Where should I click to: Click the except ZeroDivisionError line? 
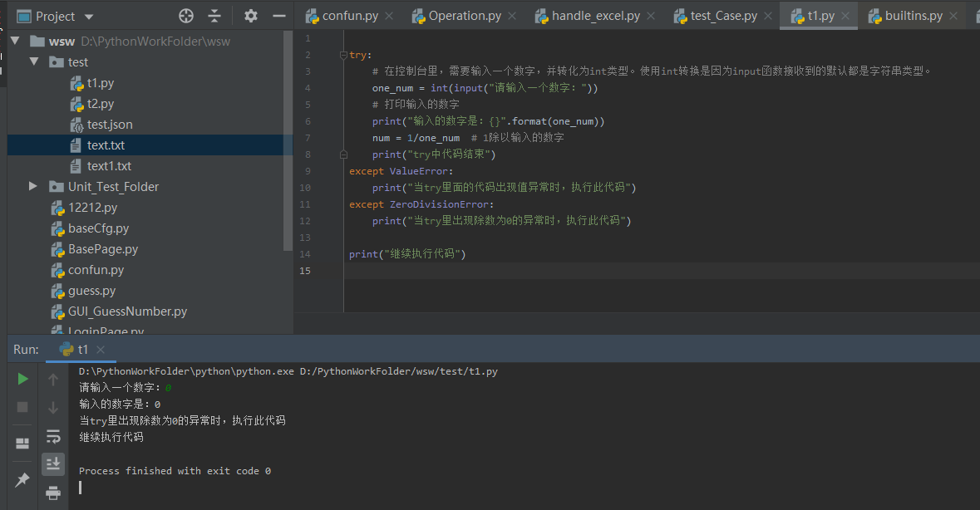(x=421, y=204)
